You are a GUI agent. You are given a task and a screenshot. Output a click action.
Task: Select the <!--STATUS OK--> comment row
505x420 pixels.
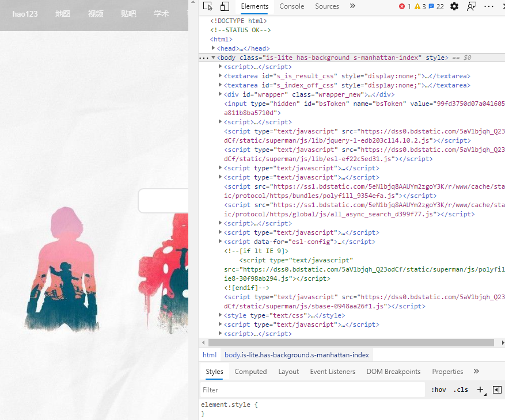click(x=240, y=30)
